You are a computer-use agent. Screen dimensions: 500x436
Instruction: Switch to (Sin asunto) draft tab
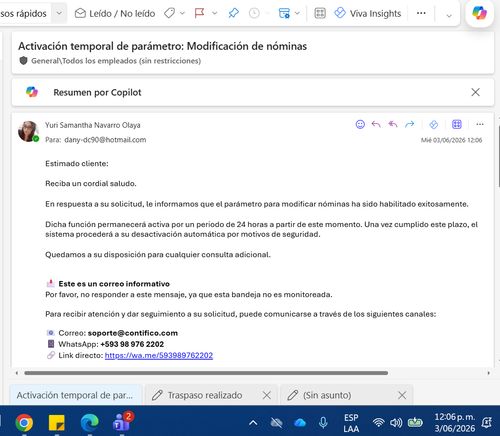pos(327,395)
